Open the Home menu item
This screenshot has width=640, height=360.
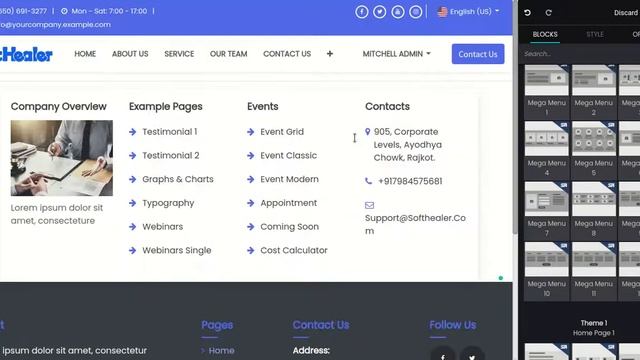click(85, 54)
